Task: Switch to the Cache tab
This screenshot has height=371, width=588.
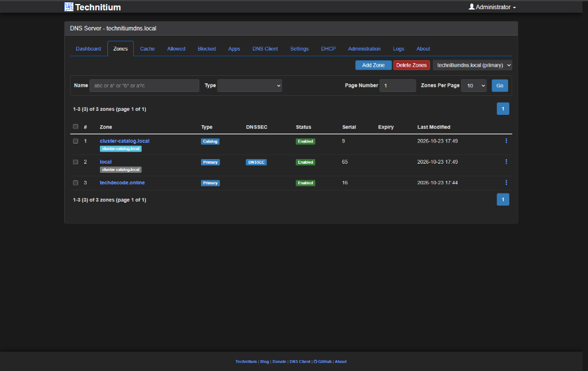Action: click(148, 49)
